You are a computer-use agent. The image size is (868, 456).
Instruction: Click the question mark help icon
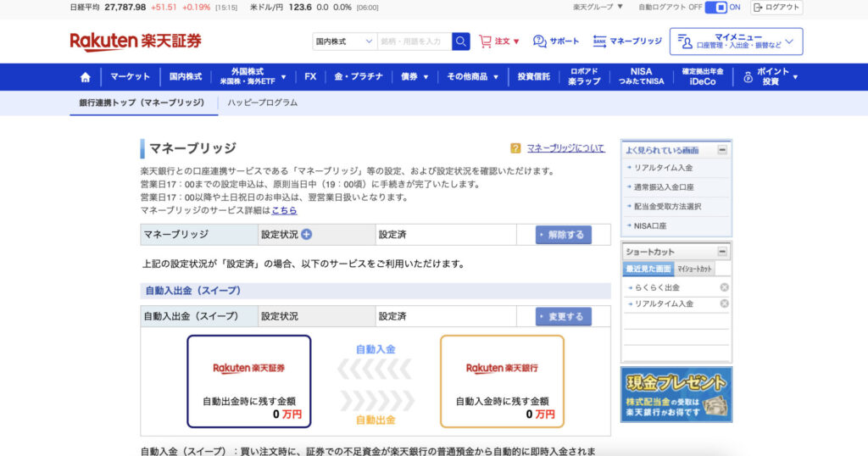[515, 148]
